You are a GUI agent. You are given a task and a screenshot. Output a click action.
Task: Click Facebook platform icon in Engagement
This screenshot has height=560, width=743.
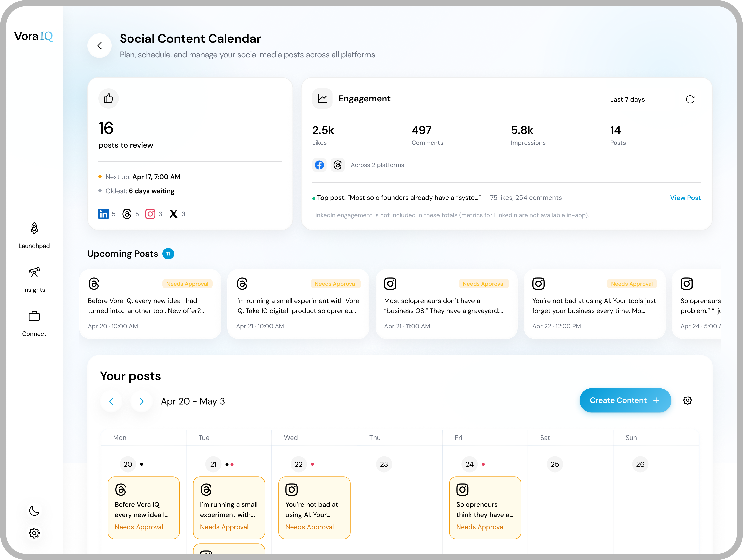[319, 165]
